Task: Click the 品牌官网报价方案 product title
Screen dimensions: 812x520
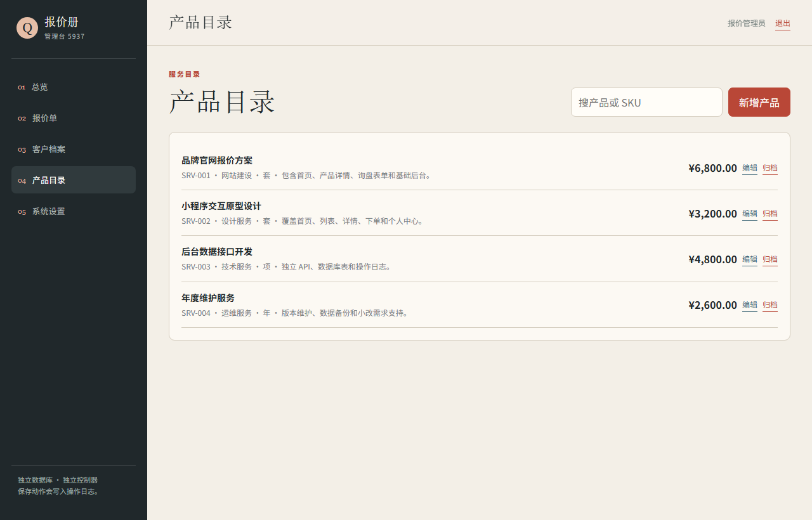Action: coord(217,160)
